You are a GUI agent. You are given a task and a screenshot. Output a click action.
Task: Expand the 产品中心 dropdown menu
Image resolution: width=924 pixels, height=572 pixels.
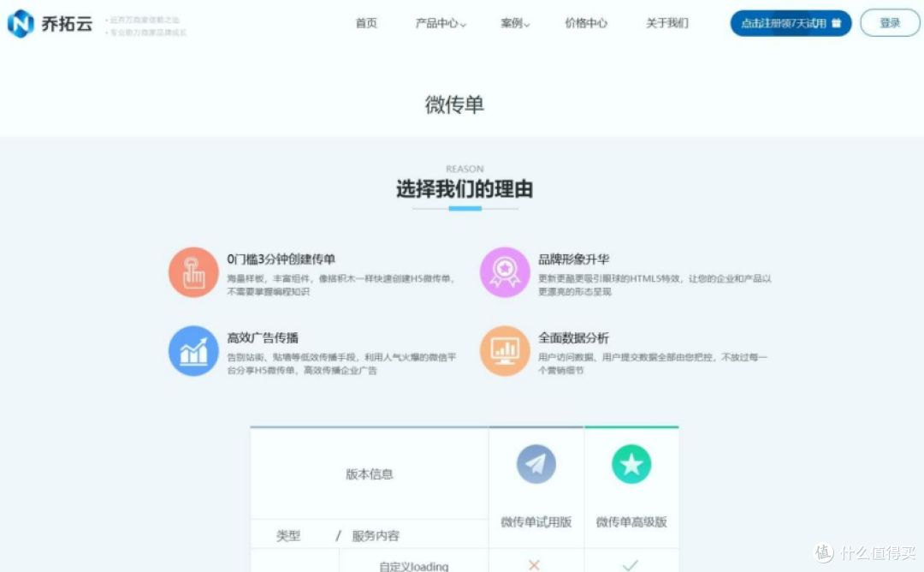441,23
